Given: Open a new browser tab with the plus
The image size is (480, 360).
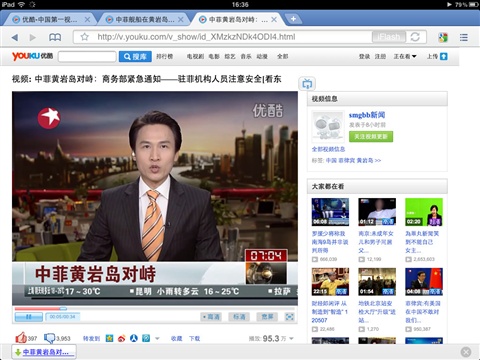Looking at the screenshot, I should (x=293, y=19).
